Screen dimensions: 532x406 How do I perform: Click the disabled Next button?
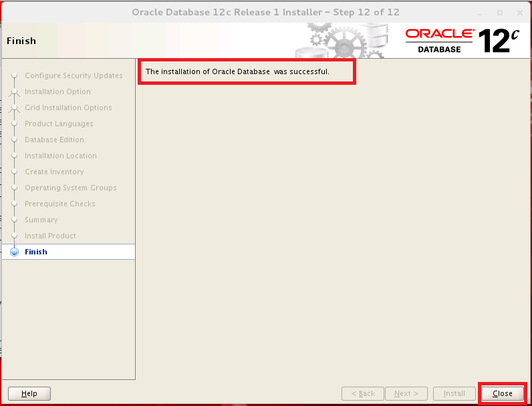406,393
